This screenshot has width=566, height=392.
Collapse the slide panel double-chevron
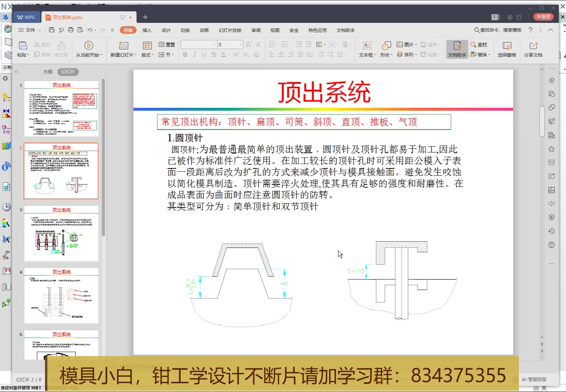click(x=16, y=72)
